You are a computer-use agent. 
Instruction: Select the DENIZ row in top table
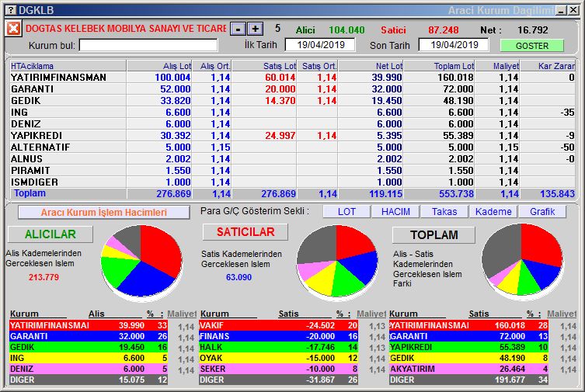click(292, 123)
